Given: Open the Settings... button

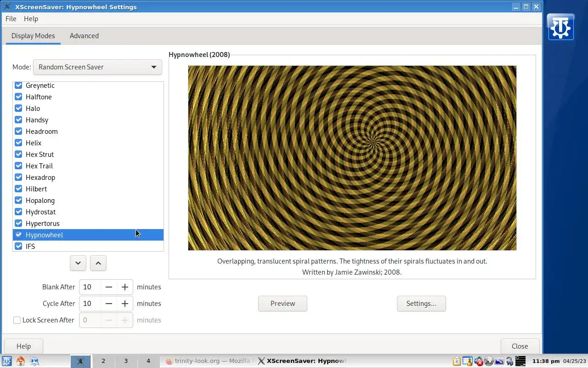Looking at the screenshot, I should (421, 304).
